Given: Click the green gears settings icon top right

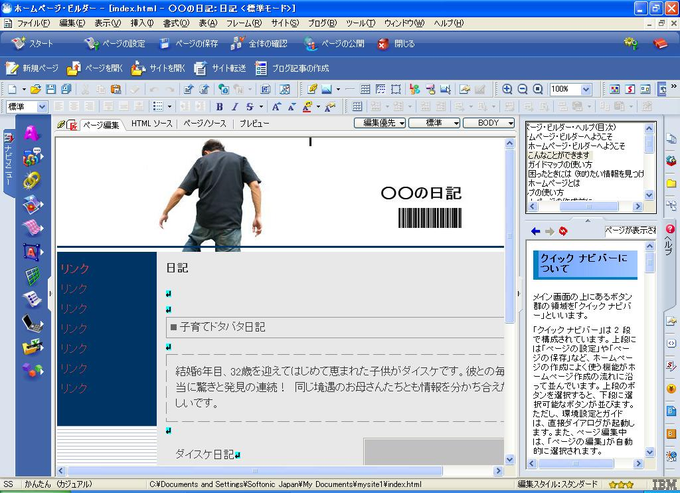Looking at the screenshot, I should pyautogui.click(x=631, y=43).
